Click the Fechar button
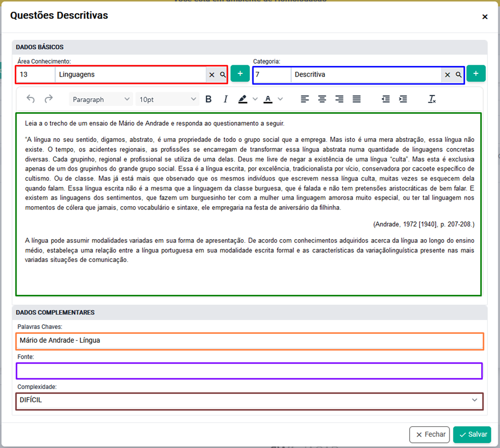 click(x=429, y=435)
